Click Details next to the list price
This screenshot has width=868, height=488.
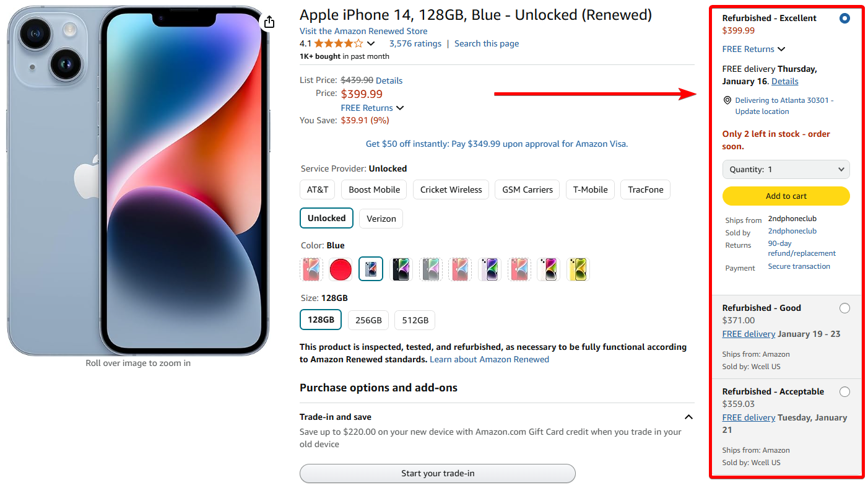(389, 80)
